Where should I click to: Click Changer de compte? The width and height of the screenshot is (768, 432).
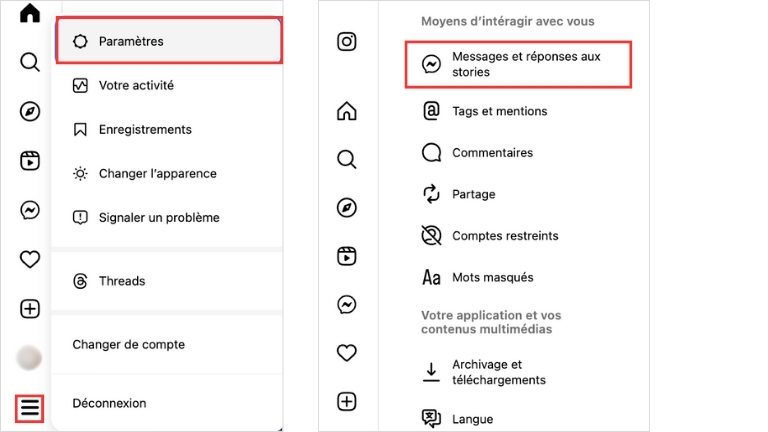coord(128,344)
